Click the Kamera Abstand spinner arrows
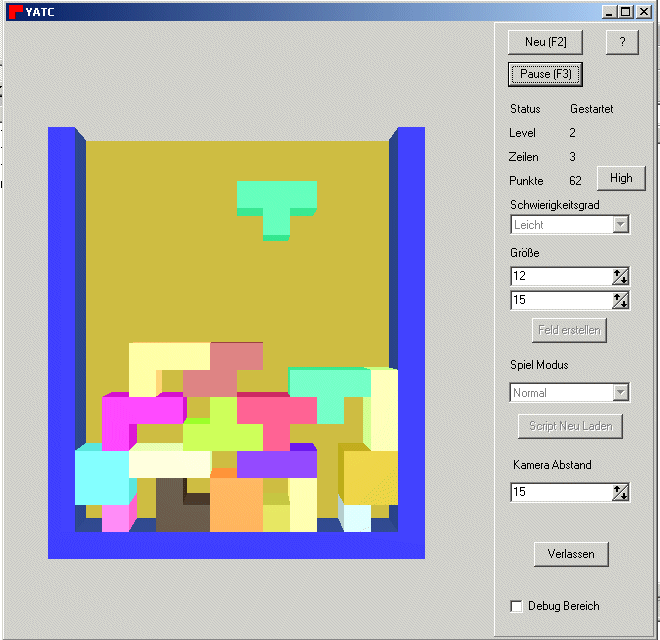This screenshot has width=660, height=640. [x=621, y=492]
